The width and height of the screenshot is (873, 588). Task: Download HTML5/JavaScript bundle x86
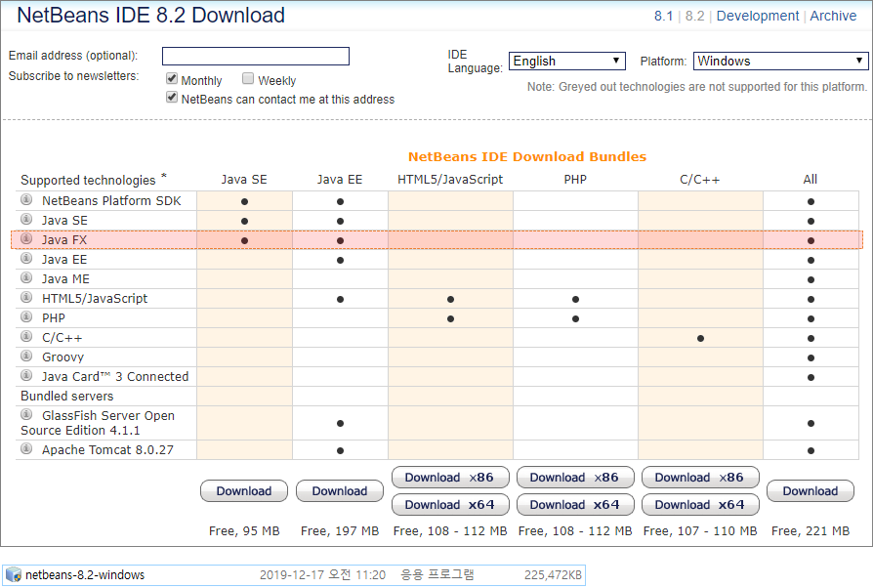450,478
